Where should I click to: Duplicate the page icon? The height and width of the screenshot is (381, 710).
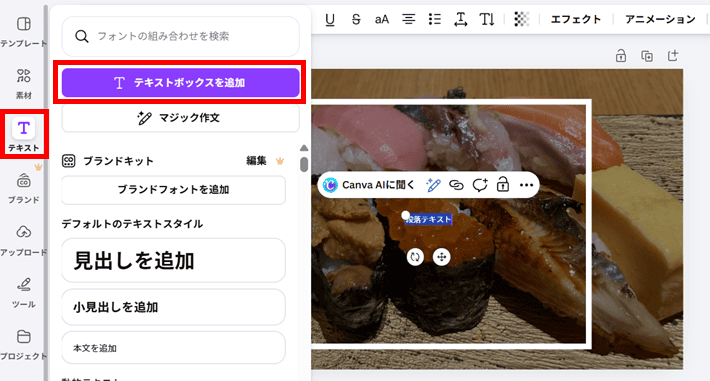pos(647,56)
